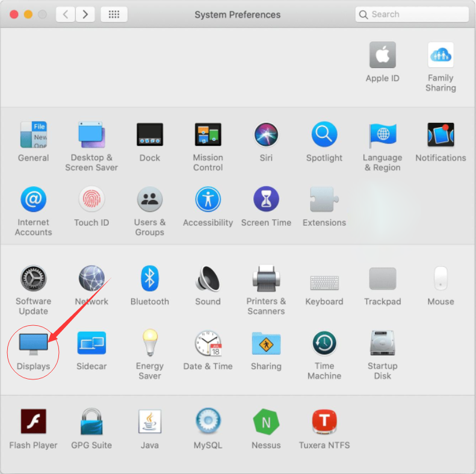
Task: Open General preferences
Action: (x=33, y=134)
